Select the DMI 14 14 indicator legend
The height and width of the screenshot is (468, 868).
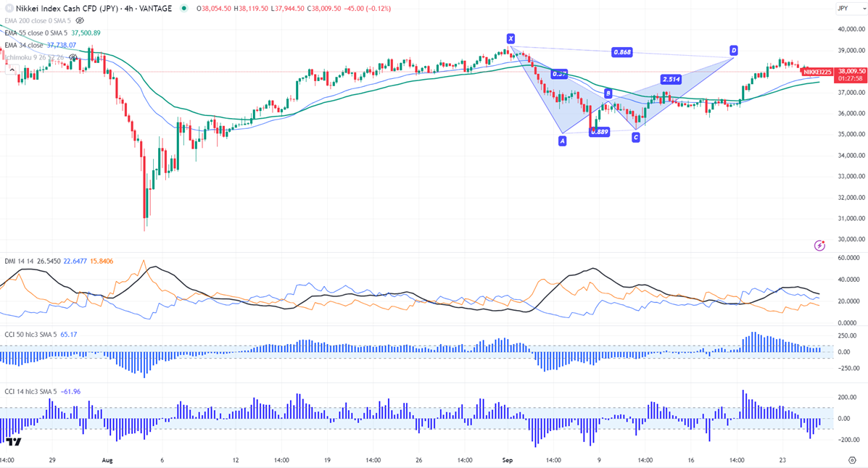20,261
